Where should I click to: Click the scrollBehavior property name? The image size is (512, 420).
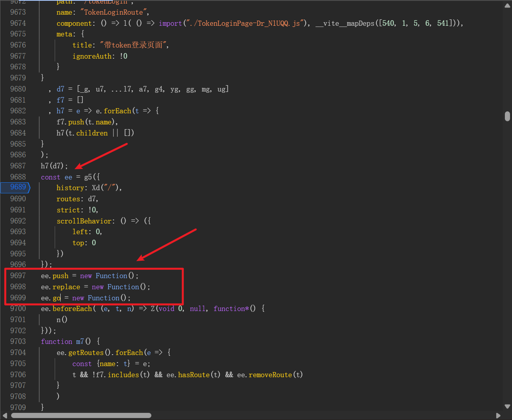[x=84, y=221]
